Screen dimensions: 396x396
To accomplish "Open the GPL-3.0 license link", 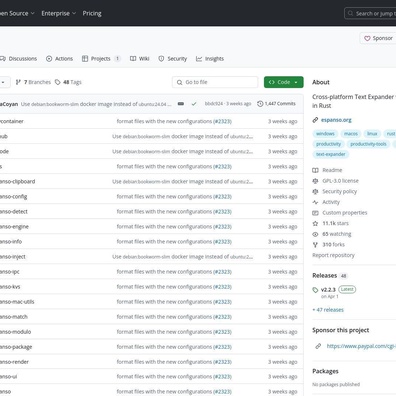I will click(x=340, y=181).
